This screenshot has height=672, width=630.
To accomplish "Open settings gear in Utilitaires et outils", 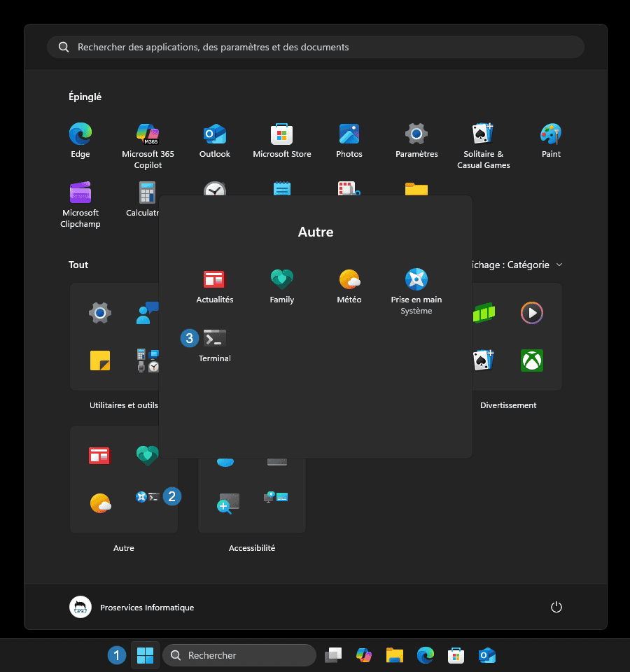I will point(100,313).
